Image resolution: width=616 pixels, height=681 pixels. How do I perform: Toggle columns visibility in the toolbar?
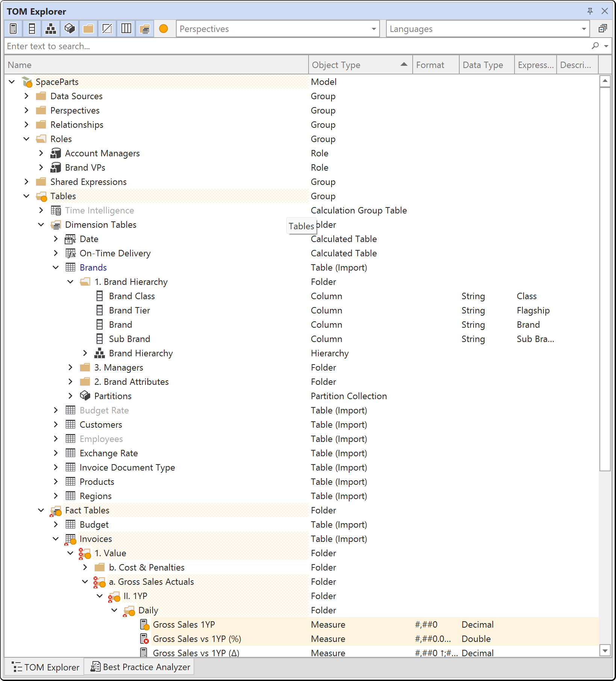32,29
